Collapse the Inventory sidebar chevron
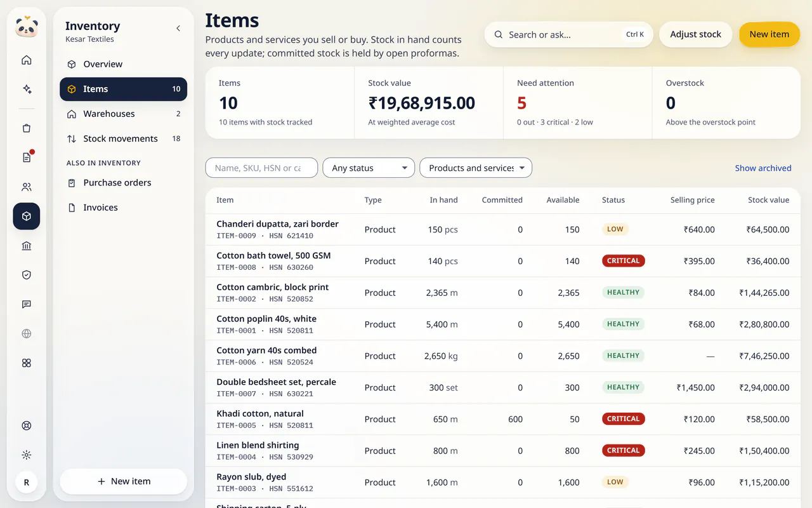 178,28
